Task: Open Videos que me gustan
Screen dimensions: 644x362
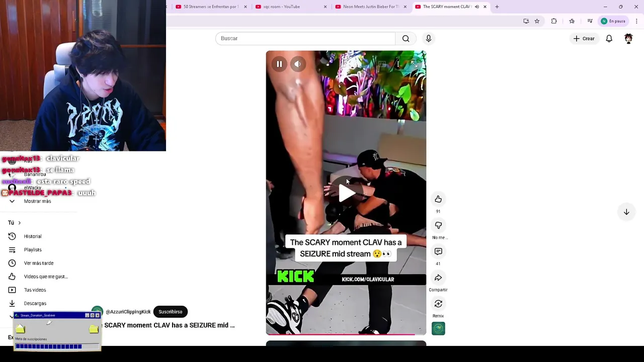Action: (45, 277)
